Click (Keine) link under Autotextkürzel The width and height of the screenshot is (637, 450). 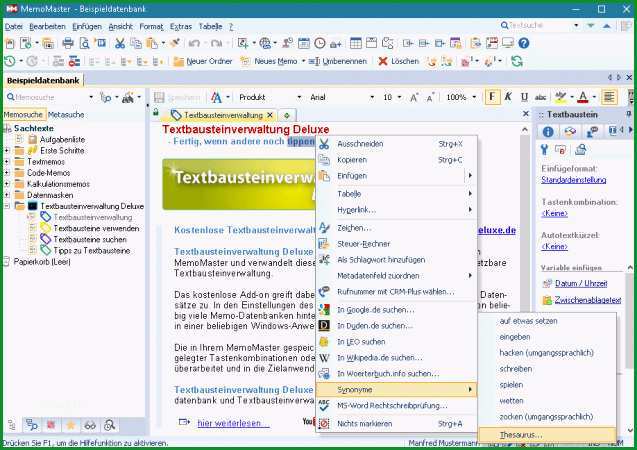point(555,247)
